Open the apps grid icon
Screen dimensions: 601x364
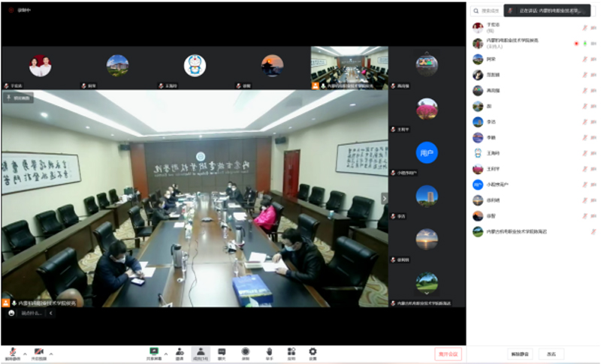click(x=291, y=352)
